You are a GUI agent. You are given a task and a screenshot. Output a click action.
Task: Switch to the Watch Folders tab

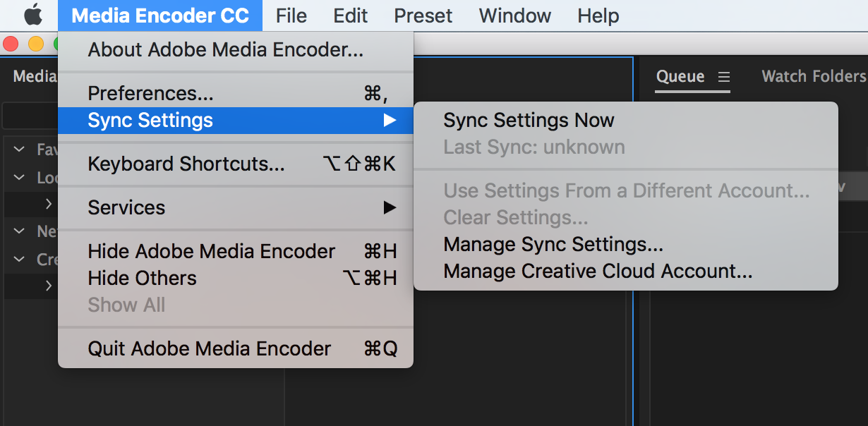[x=813, y=76]
